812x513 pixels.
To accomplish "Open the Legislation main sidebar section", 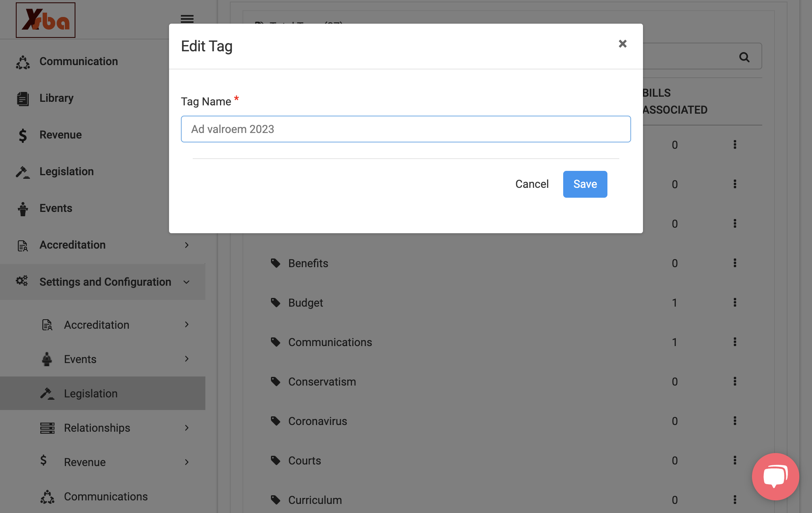I will pos(66,172).
